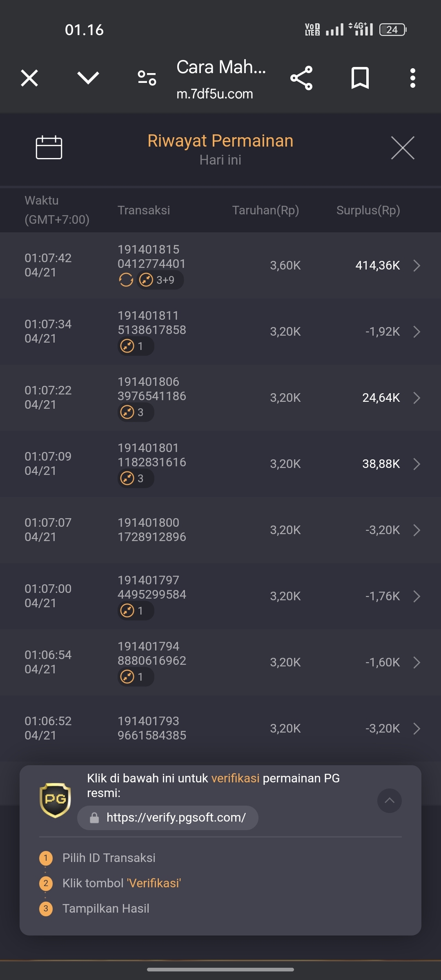Tap the browser share icon

[301, 78]
